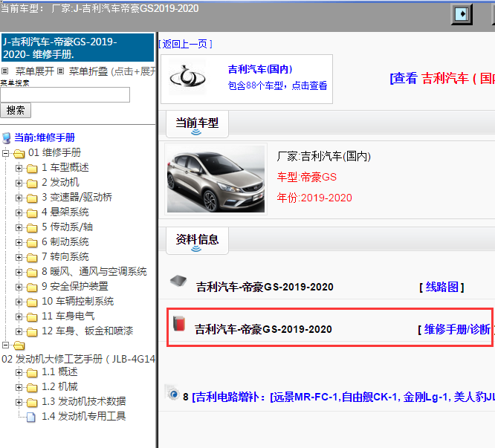
Task: Expand the 11 车身电气 node
Action: (x=19, y=316)
